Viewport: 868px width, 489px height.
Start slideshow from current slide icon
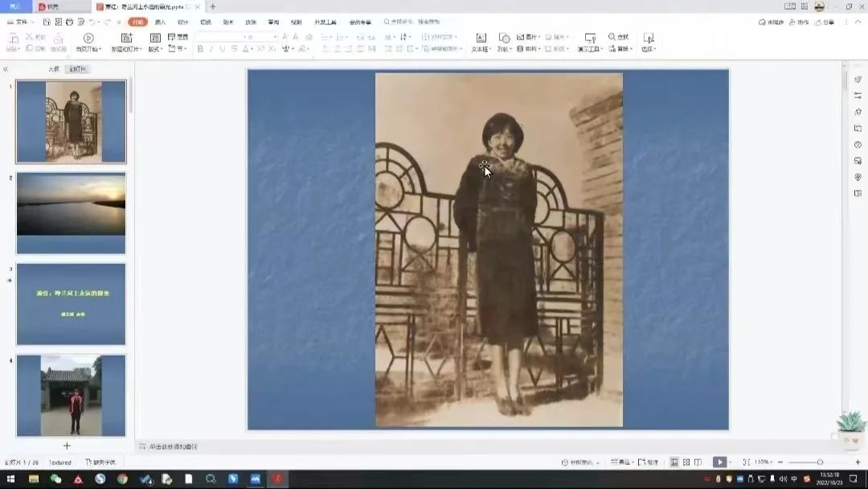pyautogui.click(x=88, y=38)
